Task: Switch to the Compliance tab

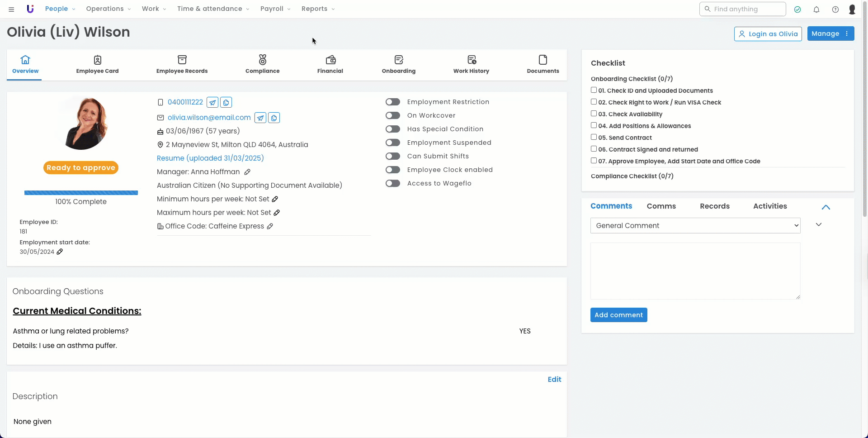Action: [262, 64]
